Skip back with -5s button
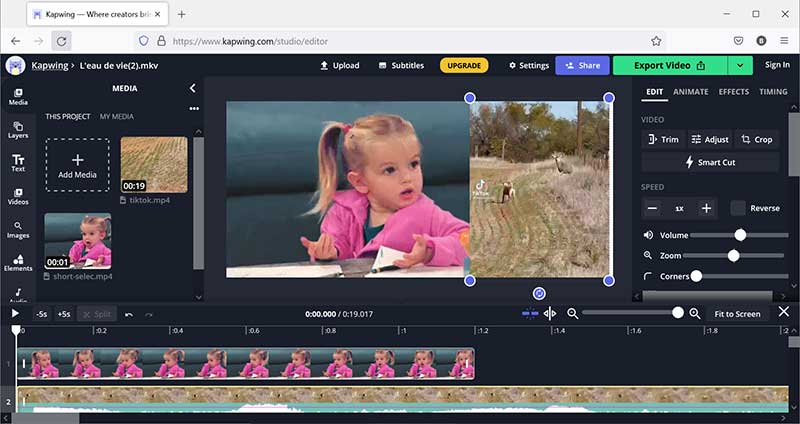 (42, 314)
